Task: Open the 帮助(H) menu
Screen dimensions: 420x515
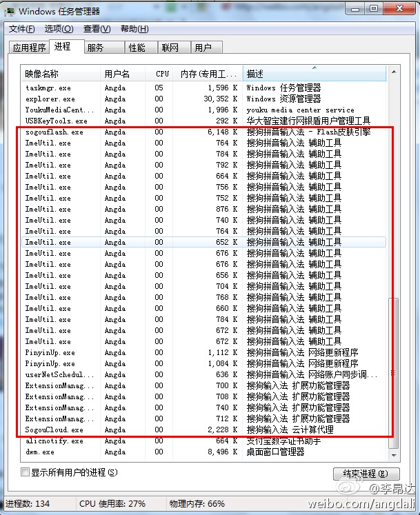Action: (134, 29)
